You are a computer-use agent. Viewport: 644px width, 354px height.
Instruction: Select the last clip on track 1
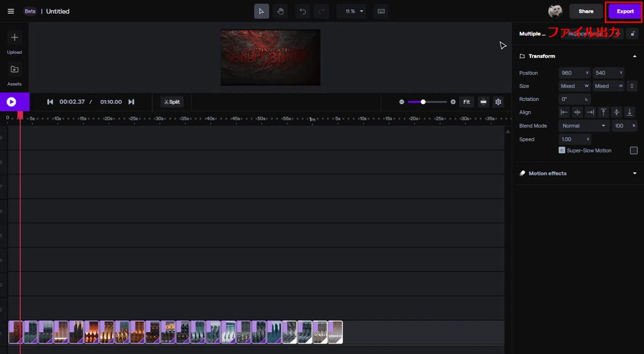pyautogui.click(x=335, y=332)
